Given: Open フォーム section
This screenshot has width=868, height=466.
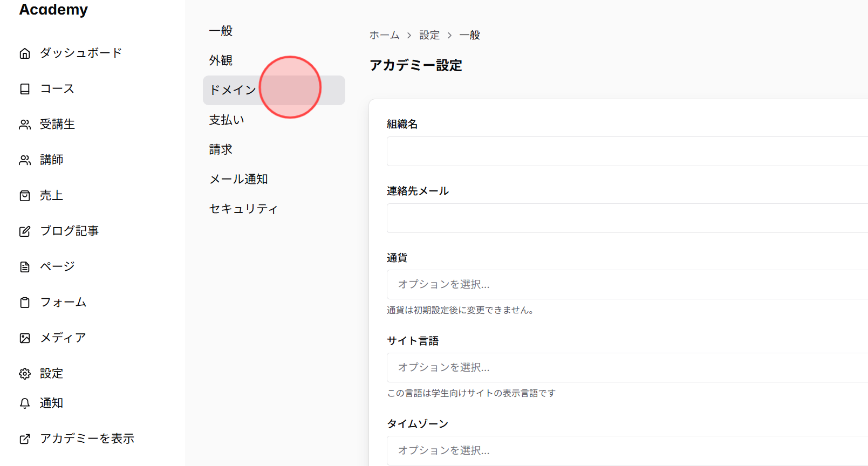Looking at the screenshot, I should [63, 302].
